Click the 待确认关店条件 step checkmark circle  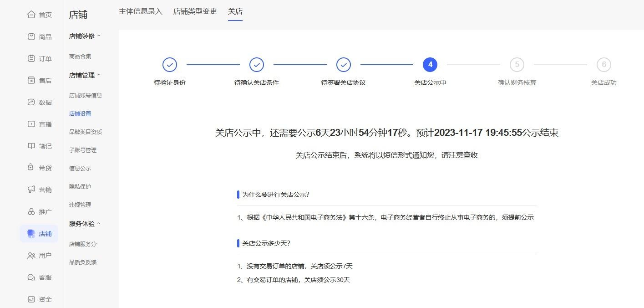(x=257, y=65)
